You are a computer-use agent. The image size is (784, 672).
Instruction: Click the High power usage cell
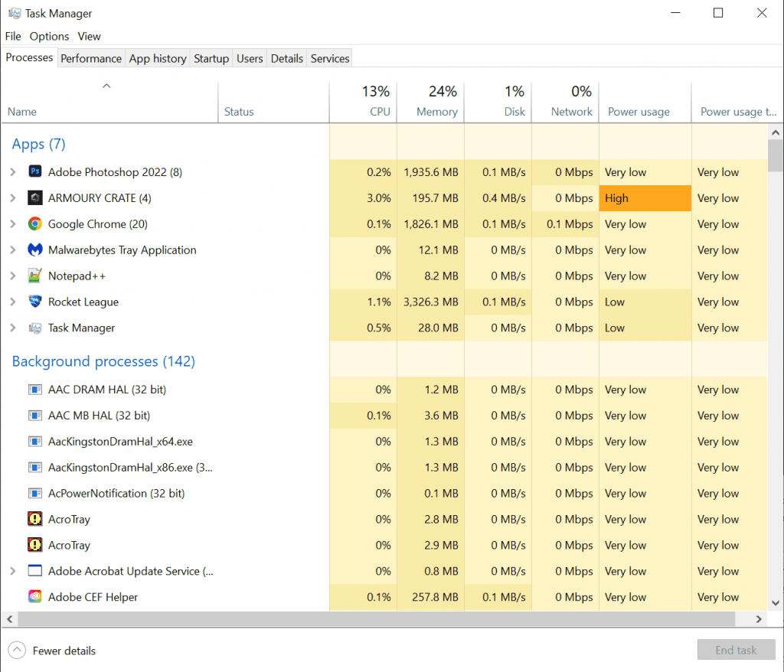pyautogui.click(x=645, y=198)
